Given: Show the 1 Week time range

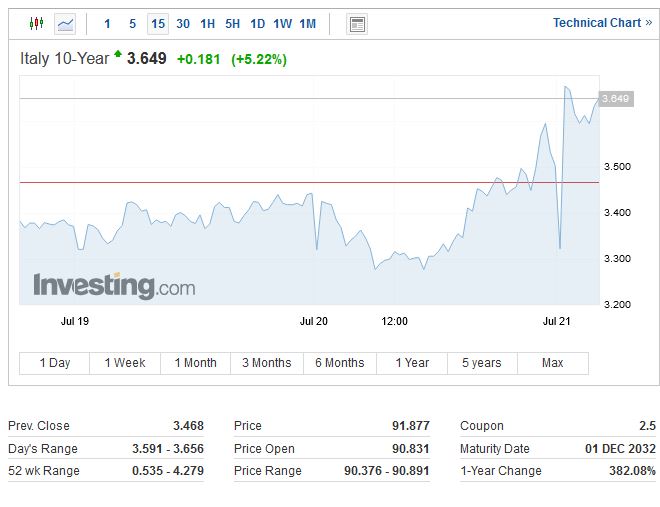Looking at the screenshot, I should 125,363.
